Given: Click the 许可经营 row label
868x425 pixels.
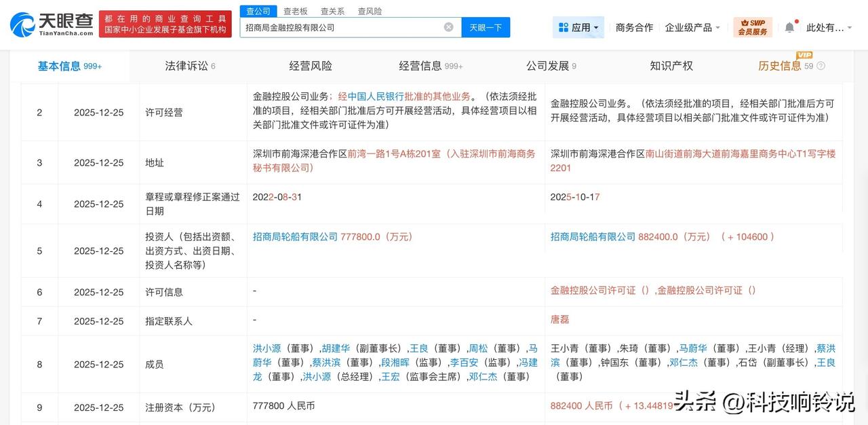Looking at the screenshot, I should click(164, 112).
